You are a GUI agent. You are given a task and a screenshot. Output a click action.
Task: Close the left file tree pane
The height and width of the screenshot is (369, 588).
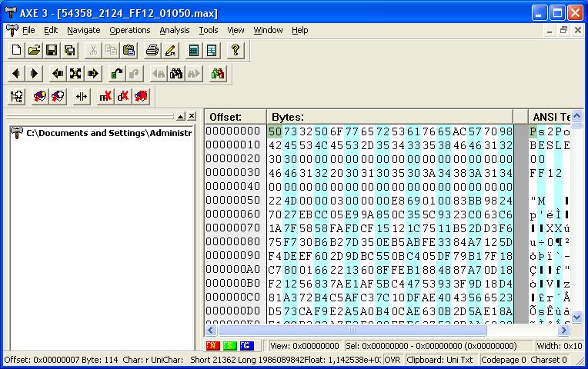pyautogui.click(x=192, y=117)
